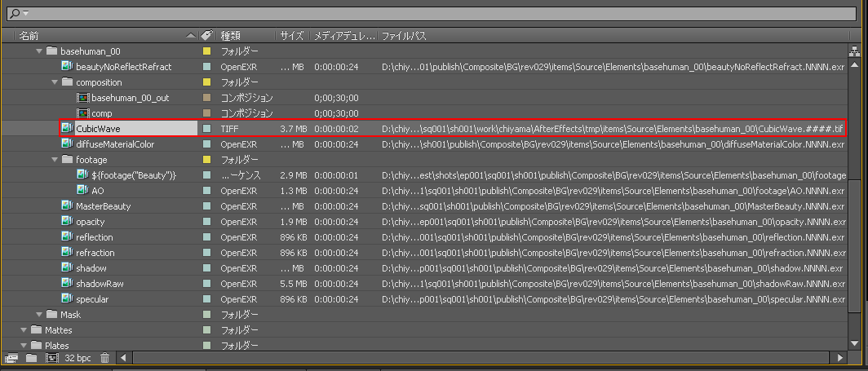Collapse the basehuman_00 folder
This screenshot has height=371, width=868.
39,51
